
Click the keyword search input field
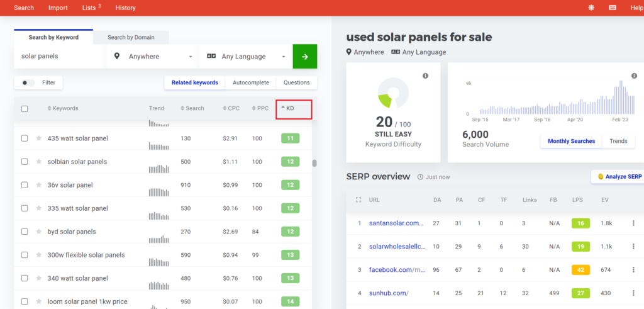pyautogui.click(x=60, y=56)
